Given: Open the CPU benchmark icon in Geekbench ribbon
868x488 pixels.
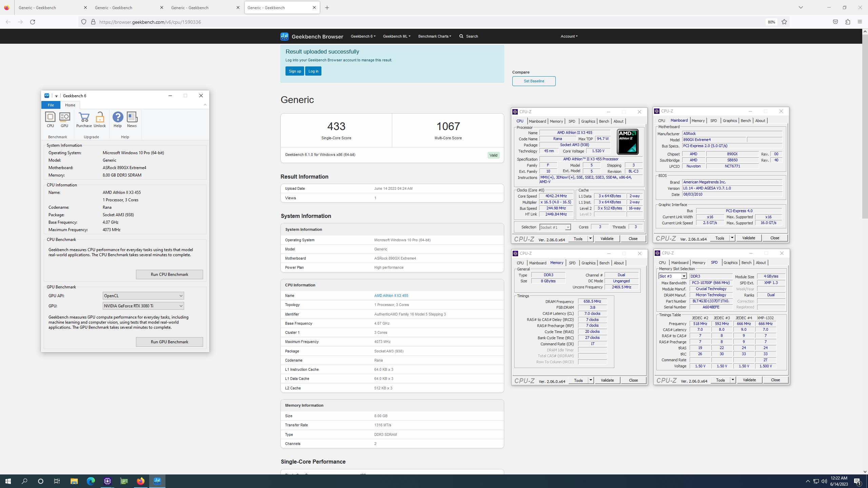Looking at the screenshot, I should tap(50, 120).
